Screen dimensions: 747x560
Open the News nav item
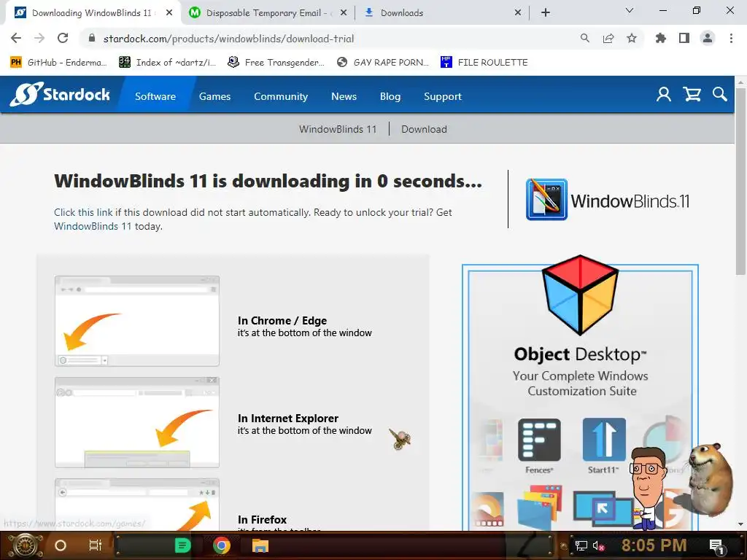coord(344,96)
